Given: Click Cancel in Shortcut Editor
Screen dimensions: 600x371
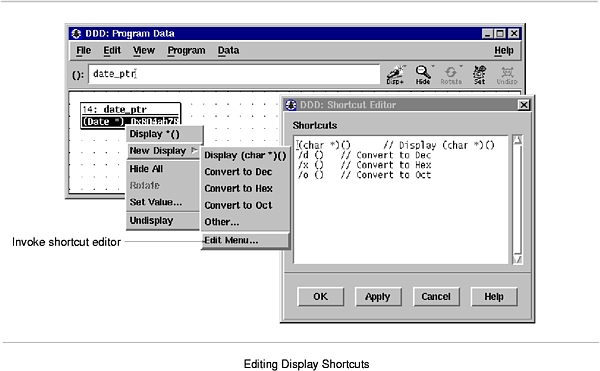Looking at the screenshot, I should (436, 297).
